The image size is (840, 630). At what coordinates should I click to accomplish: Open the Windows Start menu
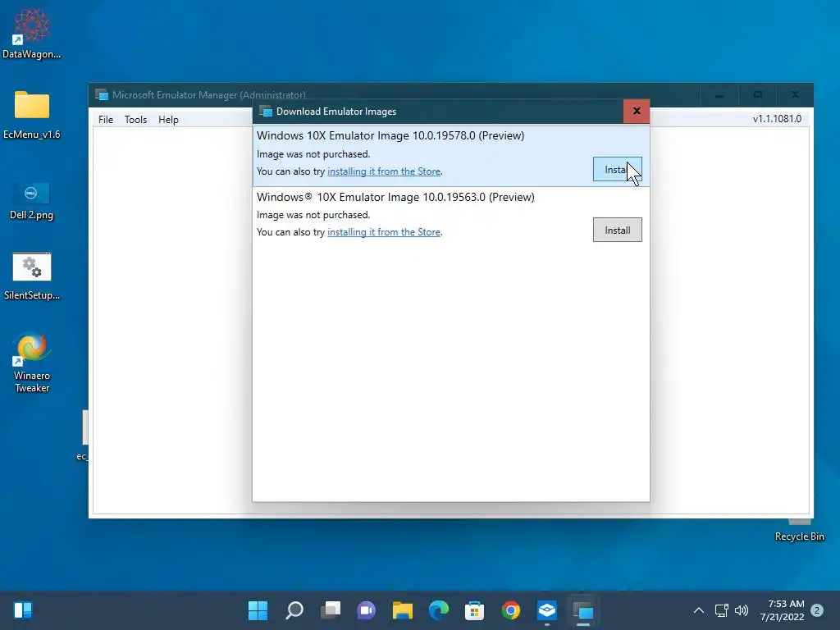point(258,610)
